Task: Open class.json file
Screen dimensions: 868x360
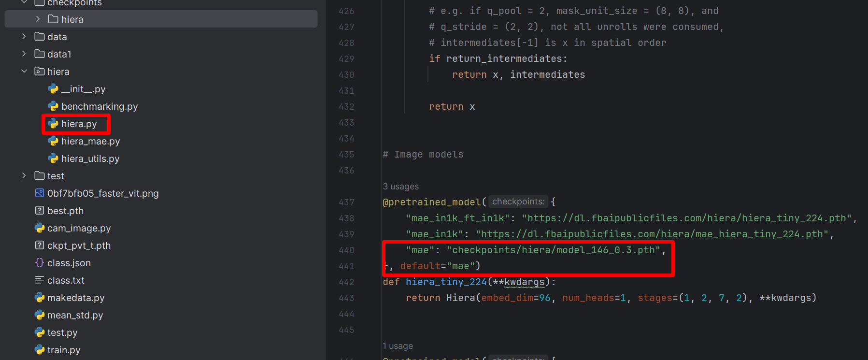Action: click(x=69, y=263)
